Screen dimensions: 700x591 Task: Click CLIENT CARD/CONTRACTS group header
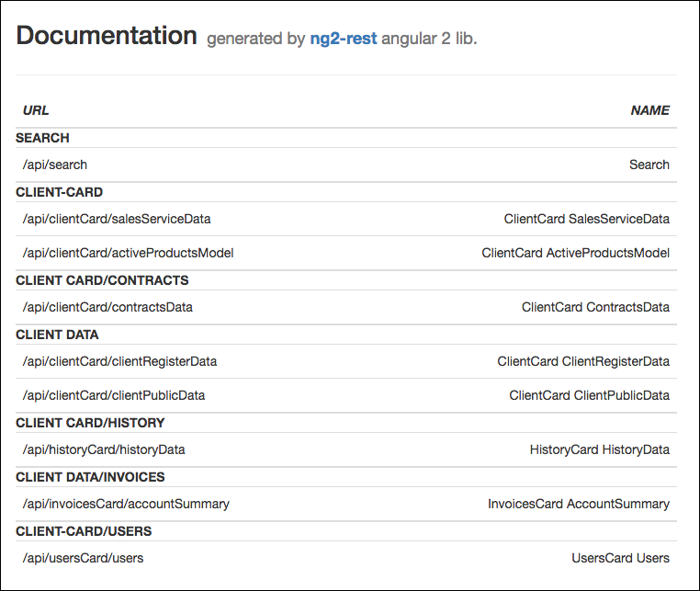[x=102, y=280]
